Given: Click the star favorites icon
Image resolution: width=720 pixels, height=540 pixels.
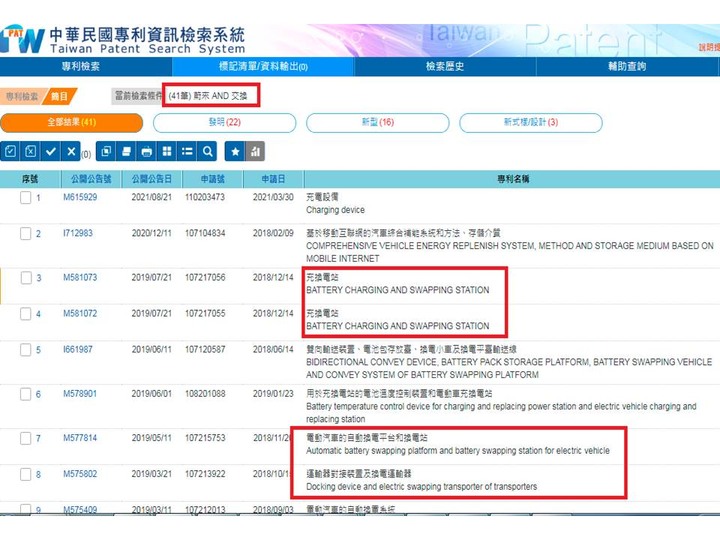Looking at the screenshot, I should 235,151.
